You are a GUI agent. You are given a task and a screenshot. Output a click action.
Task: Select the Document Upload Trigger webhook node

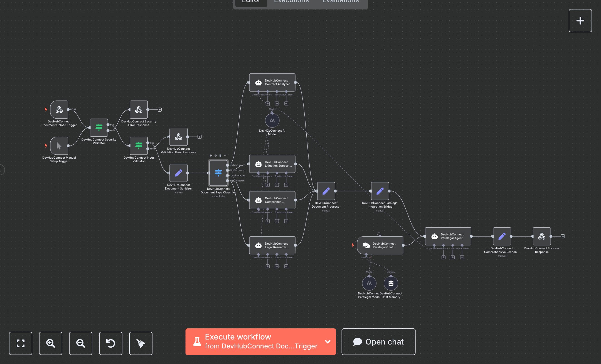tap(59, 110)
